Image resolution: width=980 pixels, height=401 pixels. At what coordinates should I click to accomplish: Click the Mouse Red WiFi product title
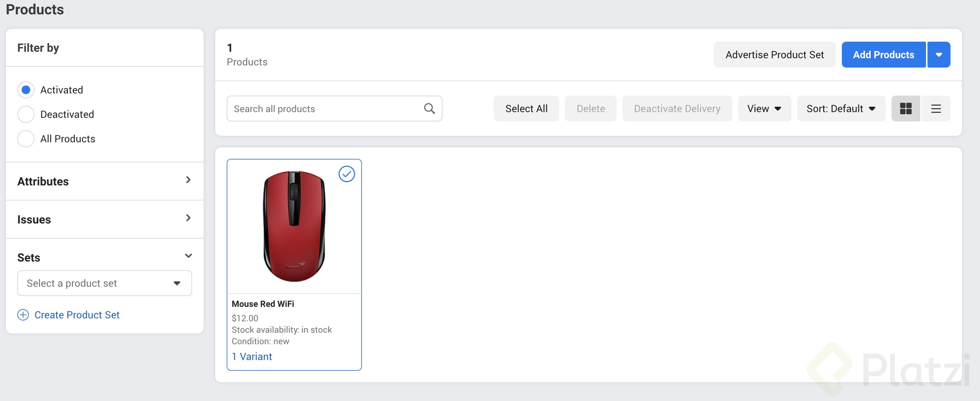pos(263,304)
